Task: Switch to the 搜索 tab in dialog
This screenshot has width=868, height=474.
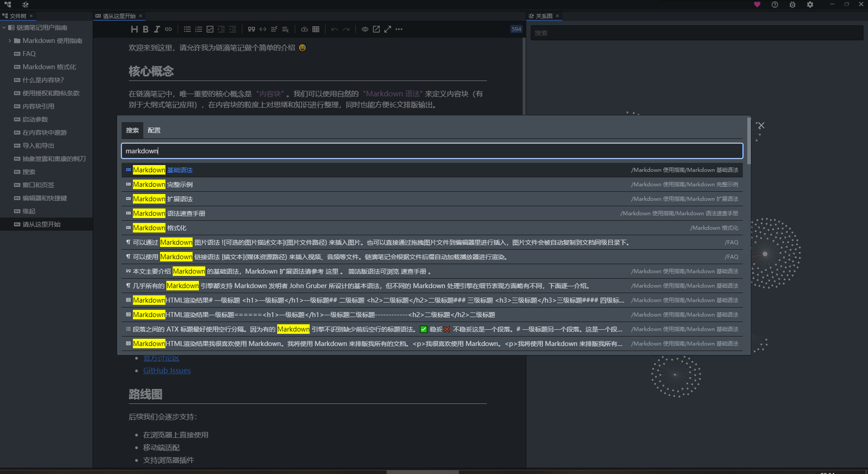Action: 132,130
